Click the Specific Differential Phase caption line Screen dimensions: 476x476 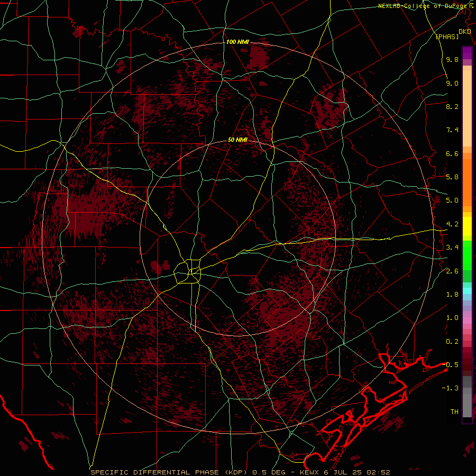tap(241, 472)
